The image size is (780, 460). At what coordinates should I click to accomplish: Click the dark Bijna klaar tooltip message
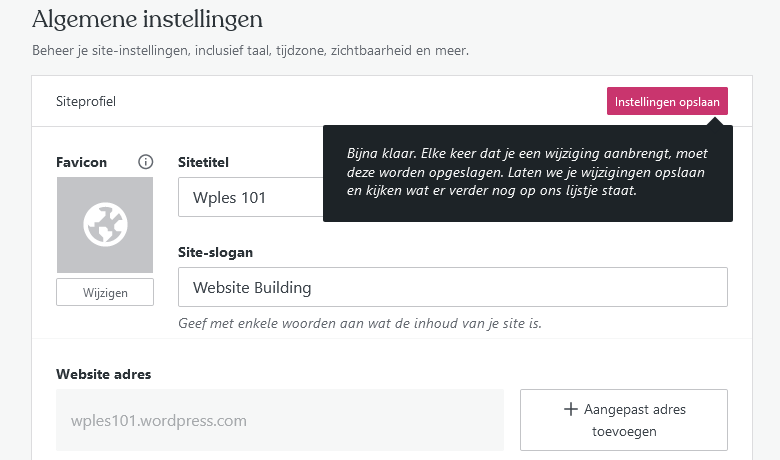528,174
